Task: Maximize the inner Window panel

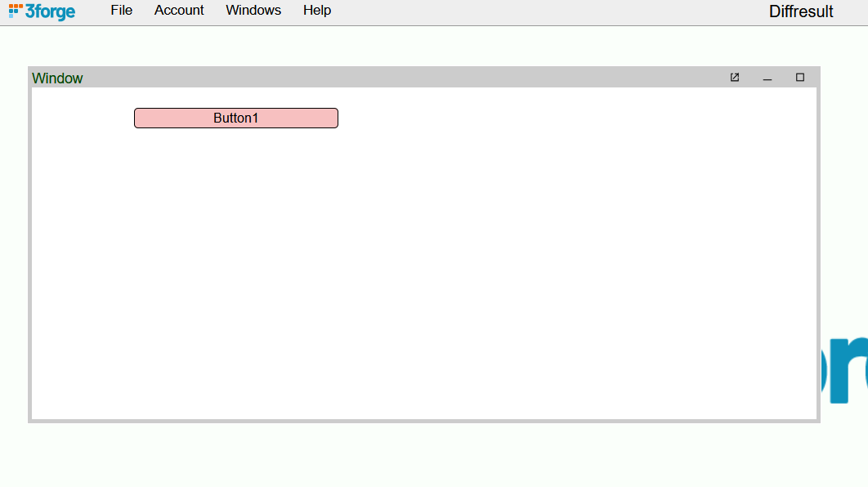Action: coord(800,78)
